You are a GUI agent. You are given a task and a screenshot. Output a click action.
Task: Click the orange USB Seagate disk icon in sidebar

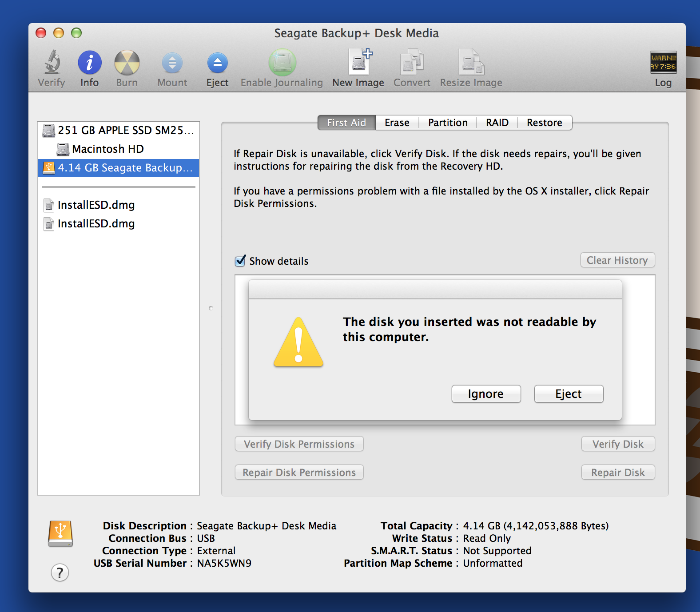point(48,168)
